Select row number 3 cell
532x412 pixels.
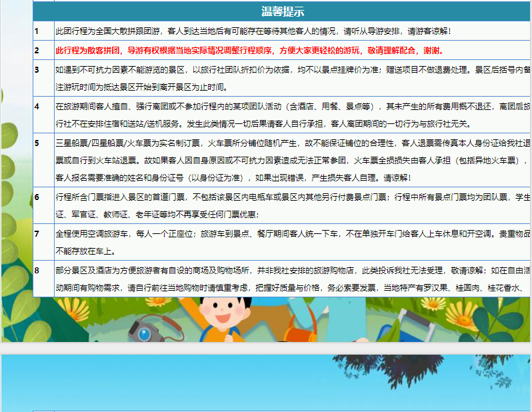pos(43,78)
